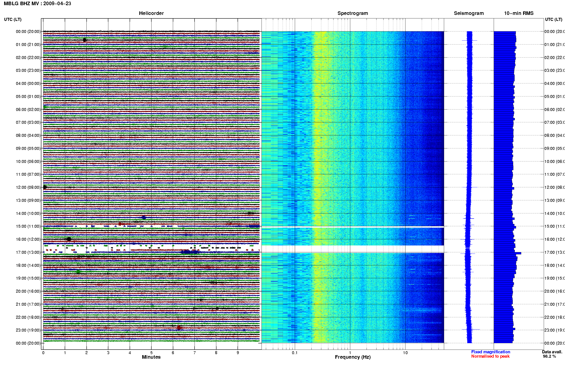Click the '05:00 (01:00)' left time label

[28, 96]
